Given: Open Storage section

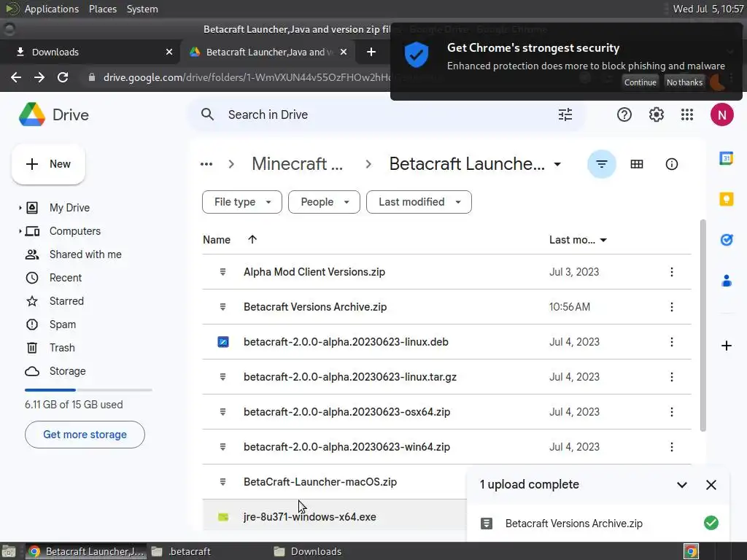Looking at the screenshot, I should tap(67, 371).
